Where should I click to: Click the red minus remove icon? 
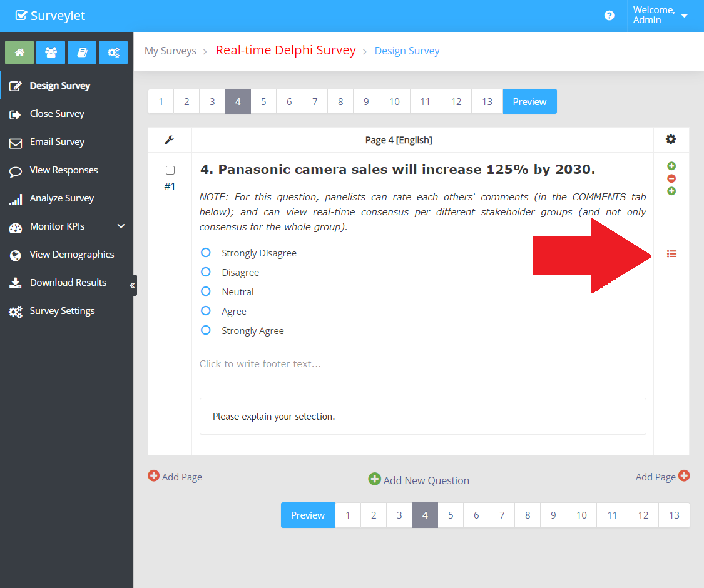click(671, 178)
